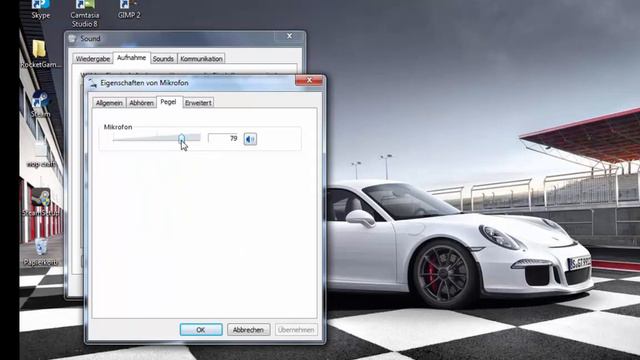The height and width of the screenshot is (360, 640).
Task: Select the Aufnahme tab in Sound window
Action: click(131, 58)
